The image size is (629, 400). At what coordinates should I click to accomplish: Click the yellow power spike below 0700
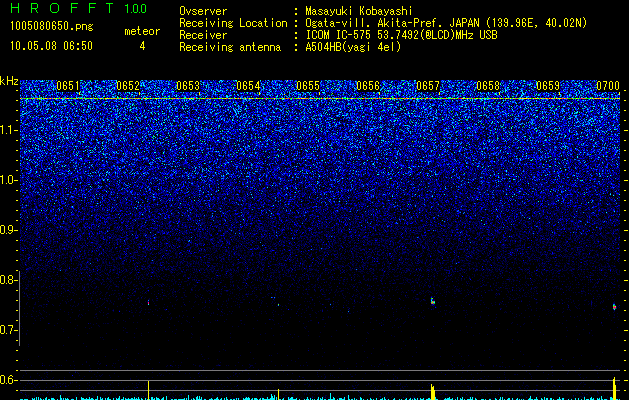pyautogui.click(x=615, y=388)
